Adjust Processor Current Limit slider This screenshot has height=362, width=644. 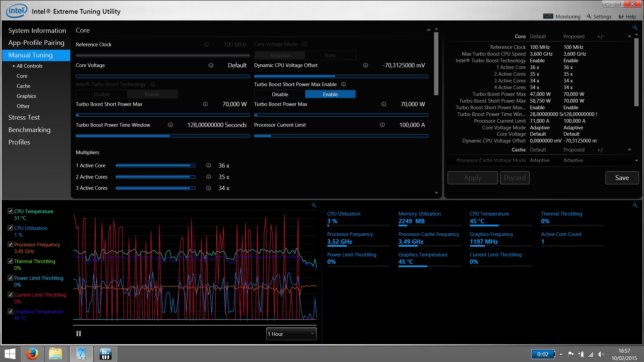click(341, 136)
